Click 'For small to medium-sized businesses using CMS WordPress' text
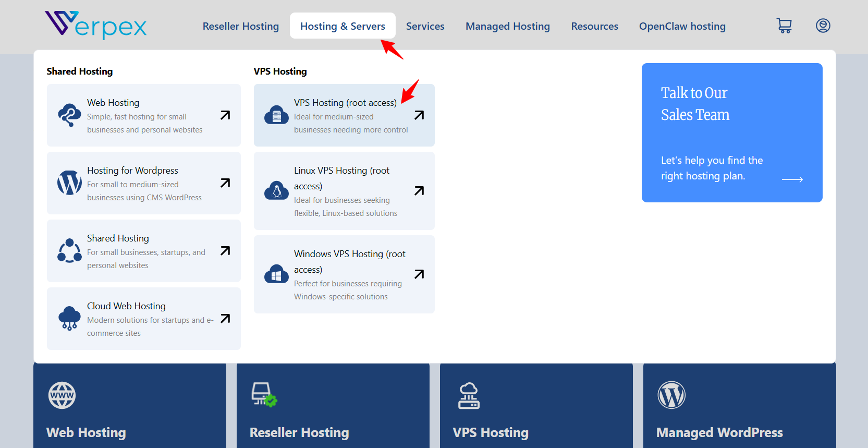Viewport: 868px width, 448px height. [144, 191]
